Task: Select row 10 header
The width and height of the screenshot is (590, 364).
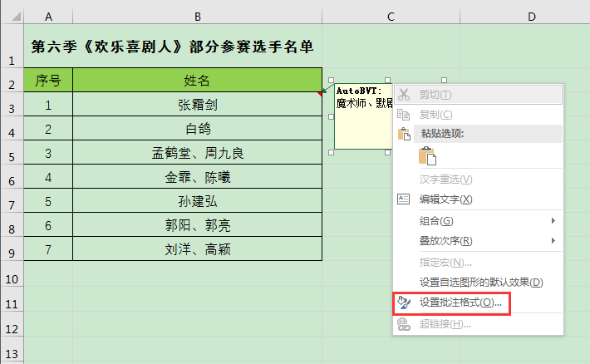Action: point(12,273)
